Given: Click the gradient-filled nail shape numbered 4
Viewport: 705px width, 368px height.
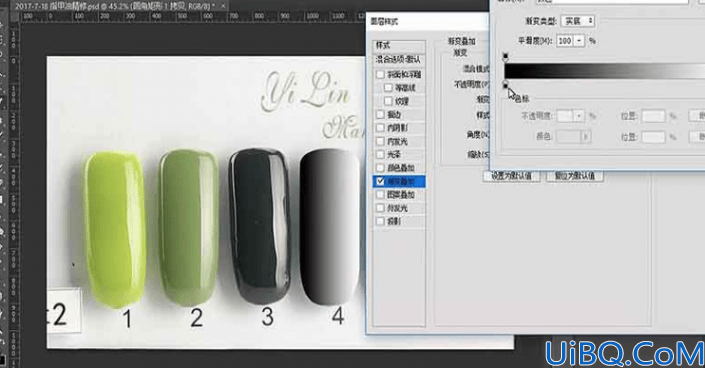Looking at the screenshot, I should pos(329,227).
